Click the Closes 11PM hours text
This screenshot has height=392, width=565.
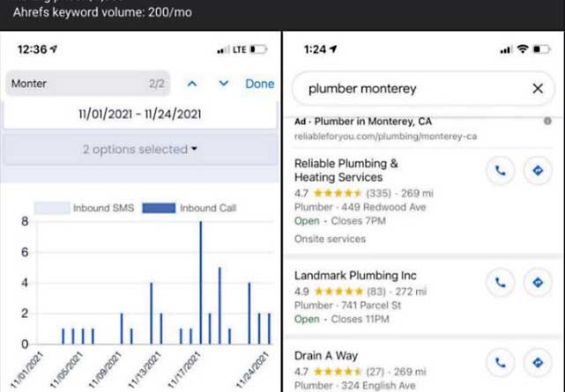click(360, 319)
